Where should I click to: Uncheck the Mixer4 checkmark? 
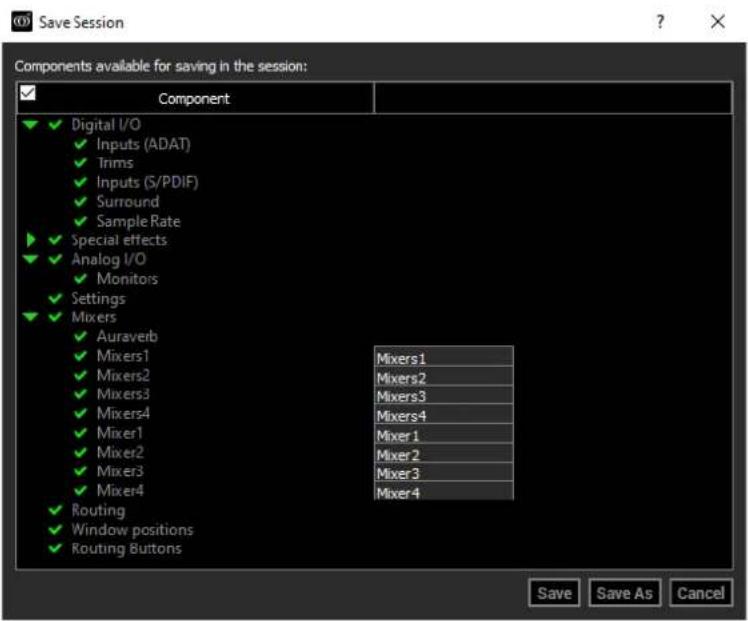81,490
